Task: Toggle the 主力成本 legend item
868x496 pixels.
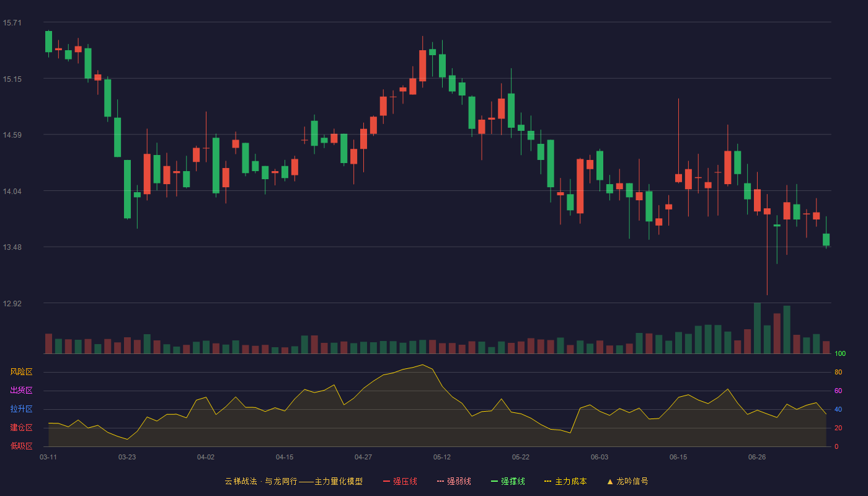Action: coord(565,481)
